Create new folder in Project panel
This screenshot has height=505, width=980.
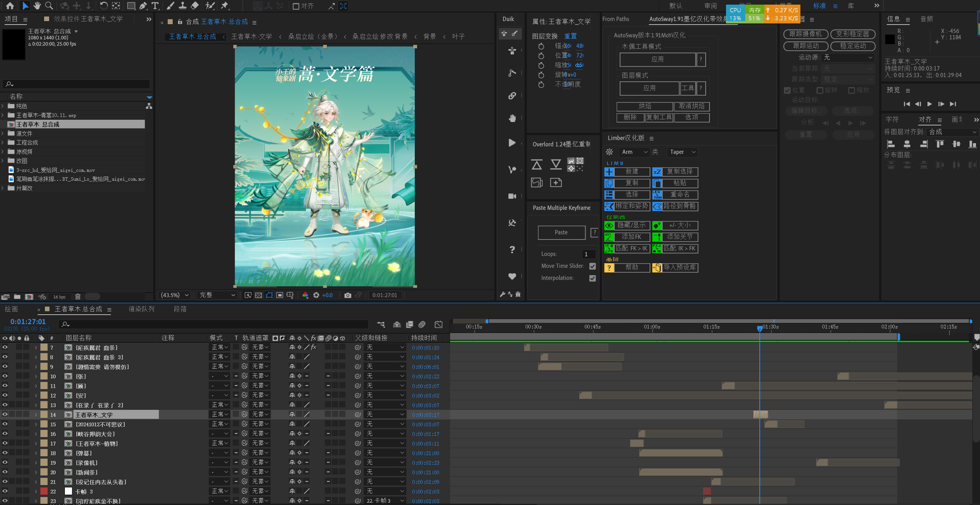click(x=17, y=297)
